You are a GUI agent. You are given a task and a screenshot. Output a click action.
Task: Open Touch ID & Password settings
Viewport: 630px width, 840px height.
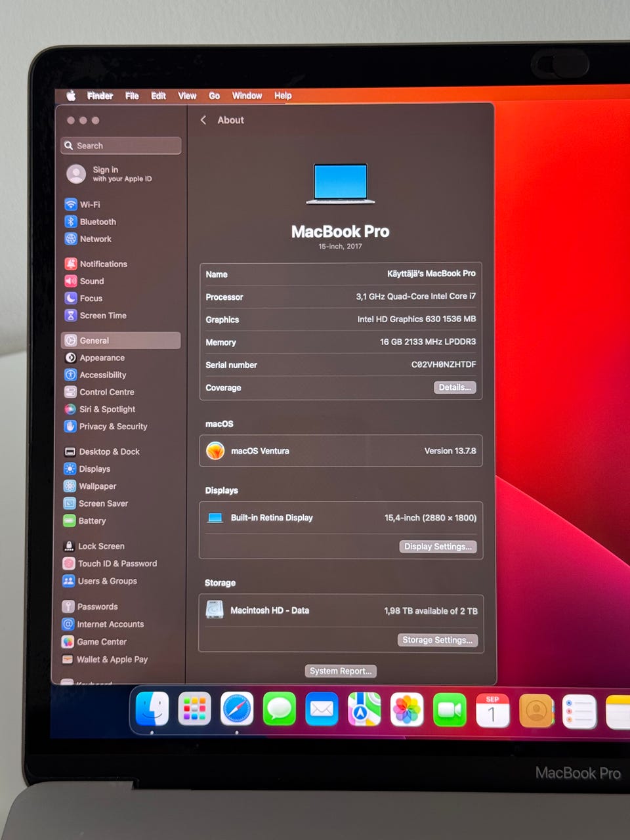110,564
